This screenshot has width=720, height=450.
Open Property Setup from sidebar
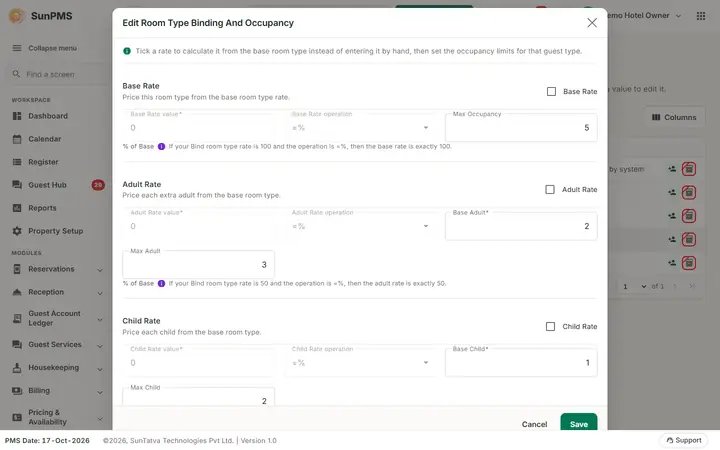pyautogui.click(x=56, y=231)
